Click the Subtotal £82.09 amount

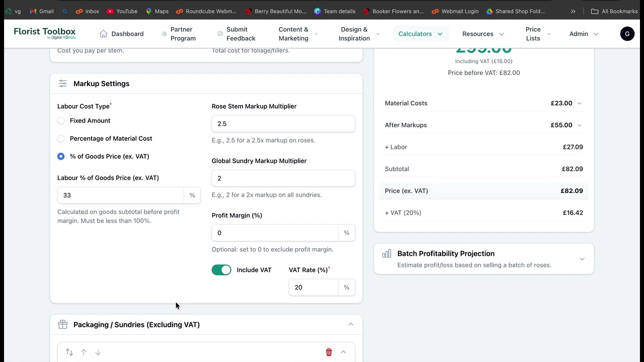click(572, 169)
